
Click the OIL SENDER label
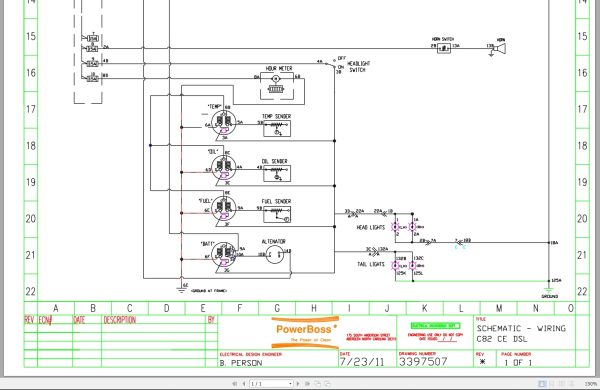pyautogui.click(x=274, y=161)
